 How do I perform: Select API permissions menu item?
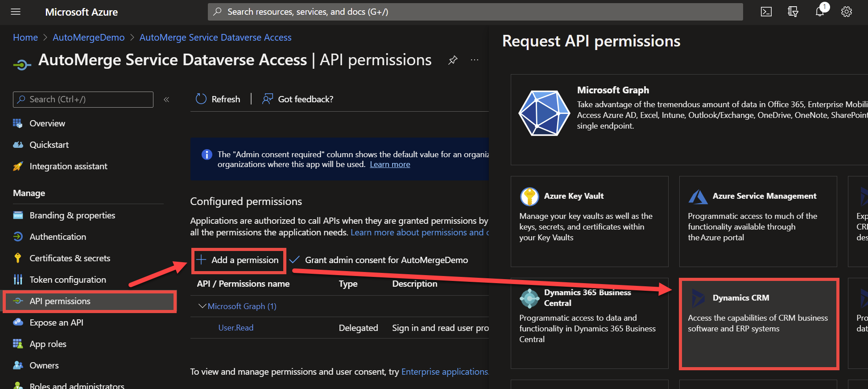(89, 301)
